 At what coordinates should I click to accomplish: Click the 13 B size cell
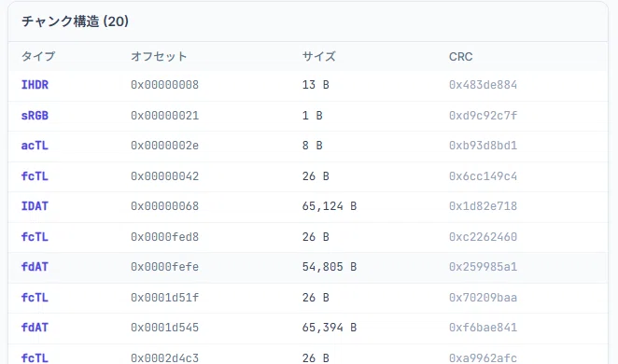[x=316, y=85]
